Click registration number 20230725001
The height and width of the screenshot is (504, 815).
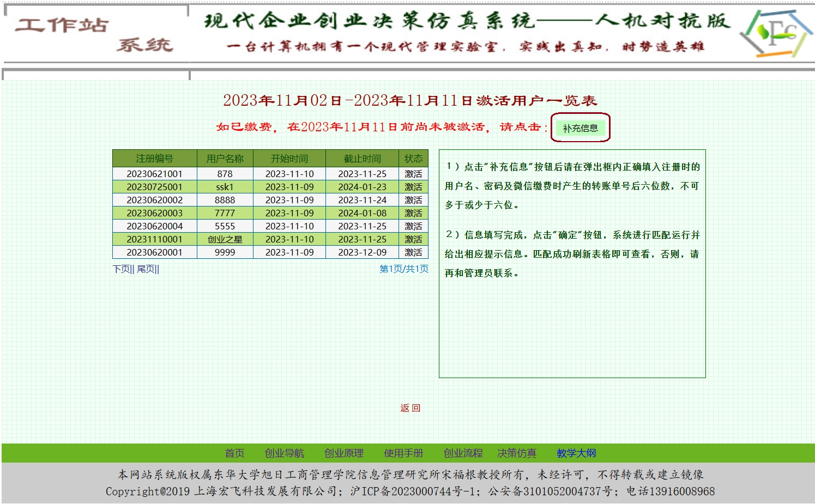click(x=154, y=187)
